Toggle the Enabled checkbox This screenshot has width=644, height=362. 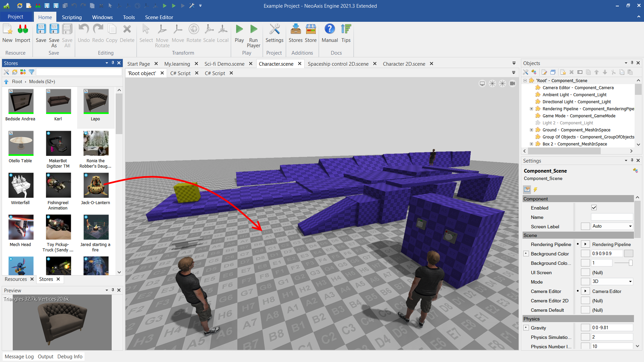coord(594,208)
